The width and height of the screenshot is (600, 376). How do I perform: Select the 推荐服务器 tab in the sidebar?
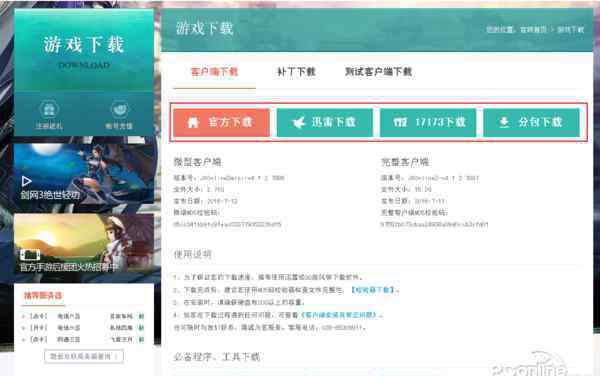pyautogui.click(x=43, y=295)
